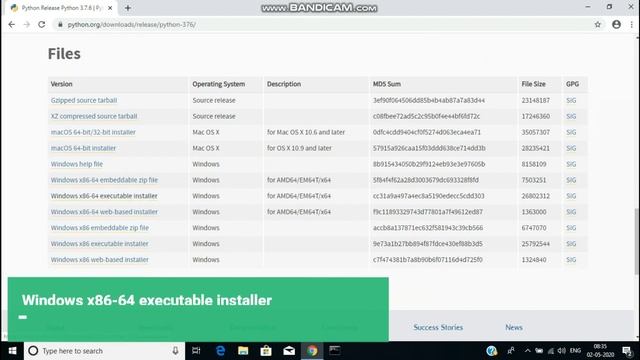Go back to previous page
Image resolution: width=640 pixels, height=360 pixels.
tap(11, 24)
